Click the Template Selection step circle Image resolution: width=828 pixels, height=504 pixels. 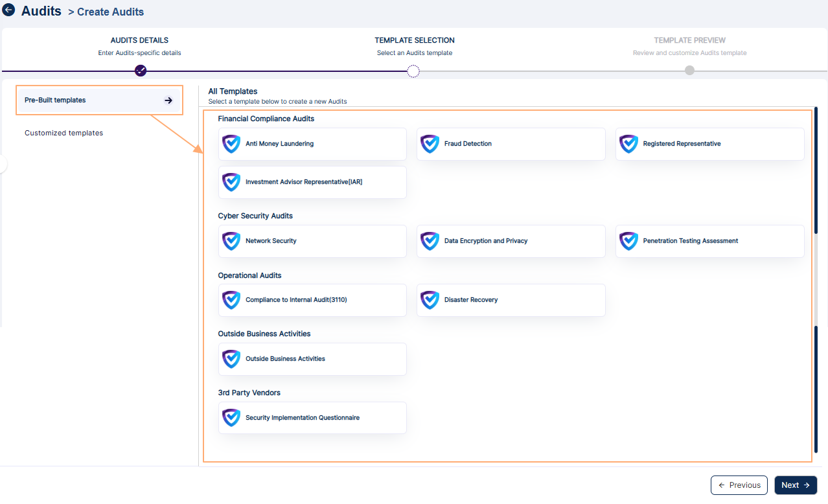[x=413, y=71]
